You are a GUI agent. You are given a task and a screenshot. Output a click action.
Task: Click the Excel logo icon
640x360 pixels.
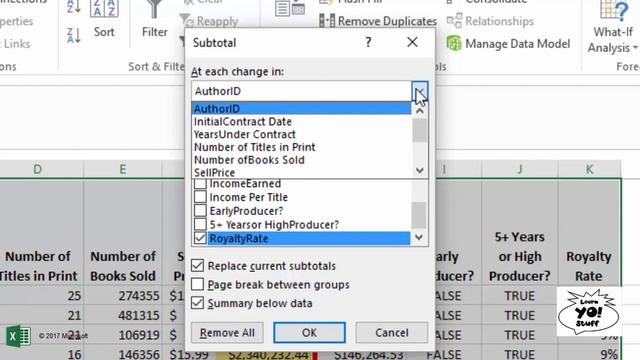19,336
